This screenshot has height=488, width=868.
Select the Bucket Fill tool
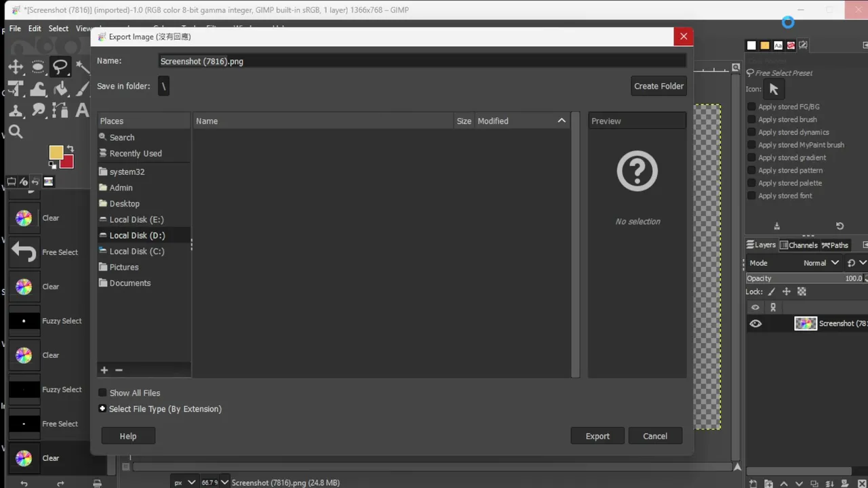click(60, 89)
